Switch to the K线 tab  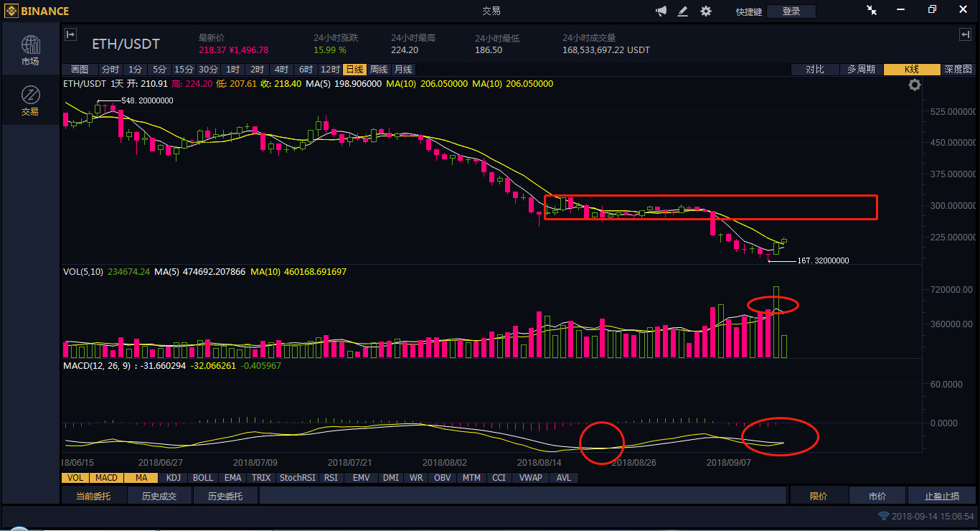coord(911,70)
